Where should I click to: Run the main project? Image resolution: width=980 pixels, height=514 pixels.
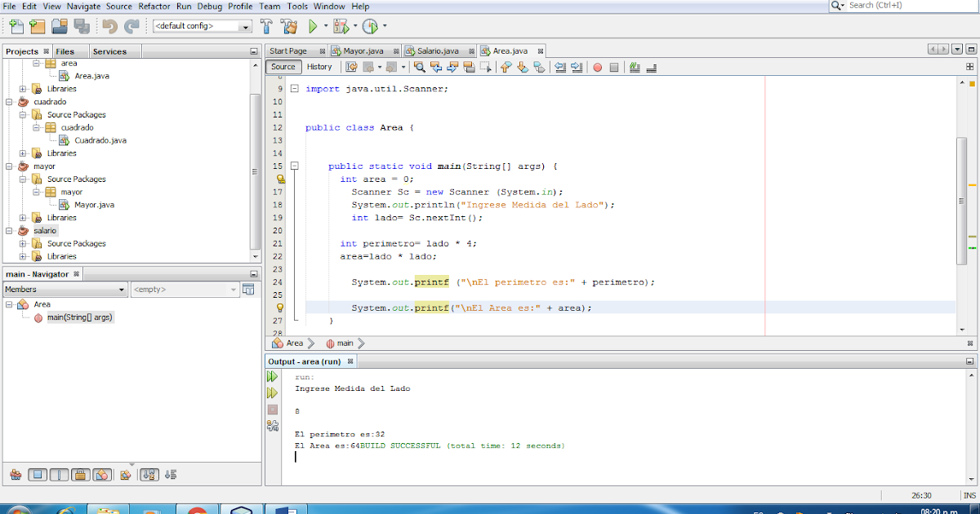click(x=314, y=25)
